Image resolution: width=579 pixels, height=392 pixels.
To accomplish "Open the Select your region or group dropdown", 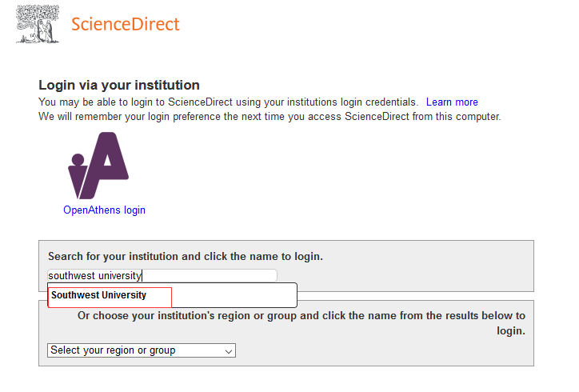I will (x=141, y=350).
